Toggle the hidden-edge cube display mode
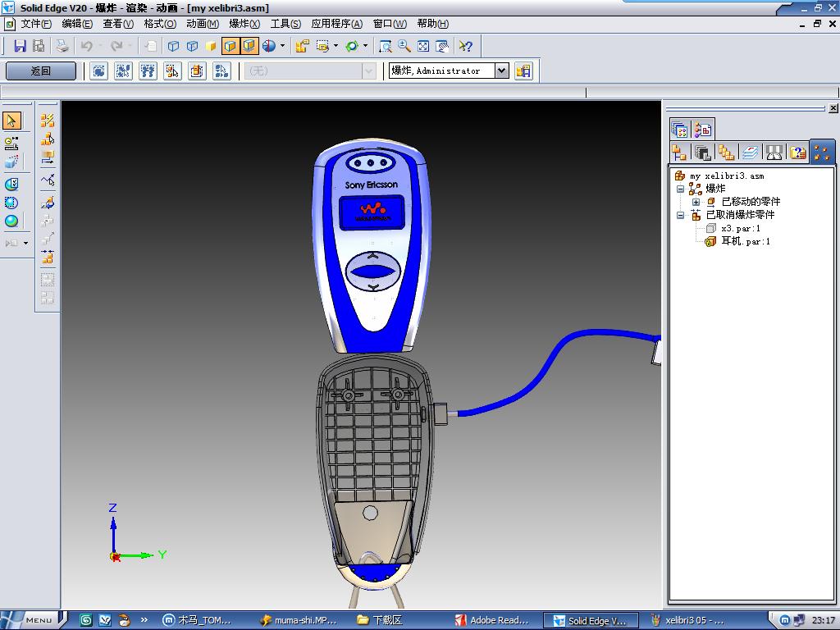 click(x=192, y=46)
